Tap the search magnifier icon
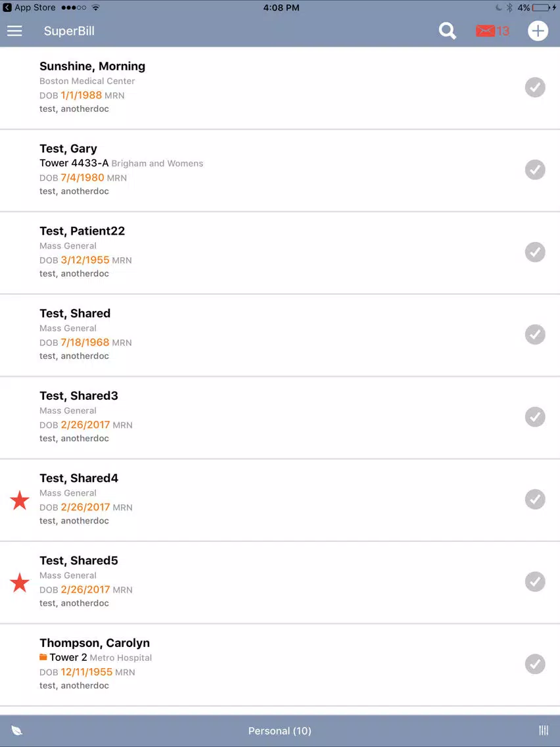This screenshot has width=560, height=747. [x=447, y=31]
